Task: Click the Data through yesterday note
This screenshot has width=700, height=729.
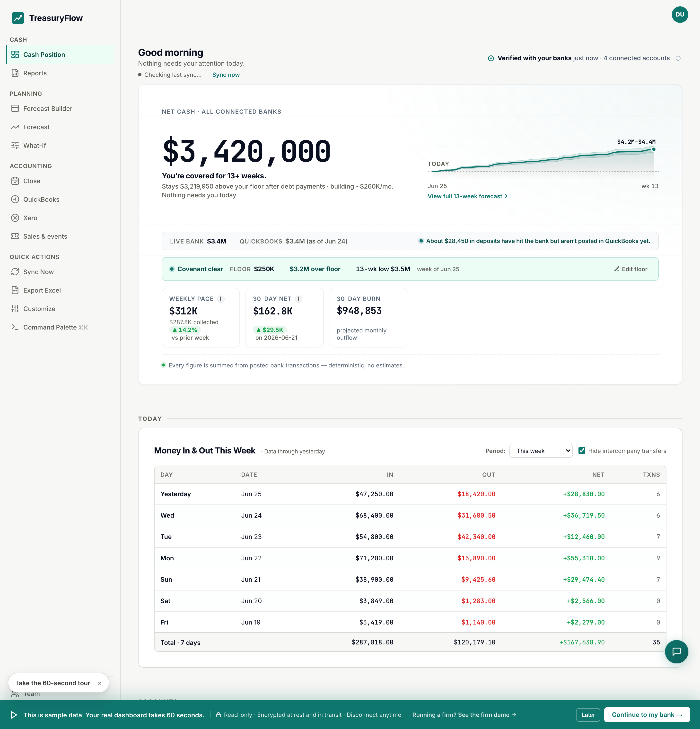Action: tap(293, 451)
